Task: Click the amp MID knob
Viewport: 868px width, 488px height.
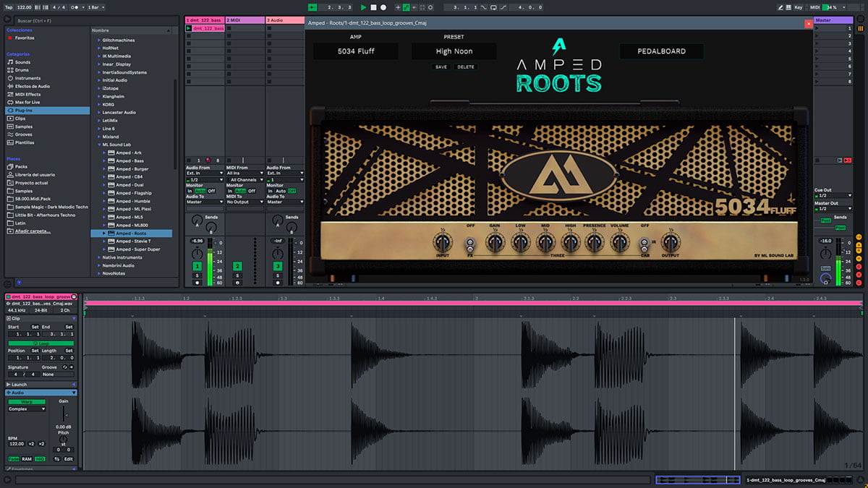Action: click(545, 243)
